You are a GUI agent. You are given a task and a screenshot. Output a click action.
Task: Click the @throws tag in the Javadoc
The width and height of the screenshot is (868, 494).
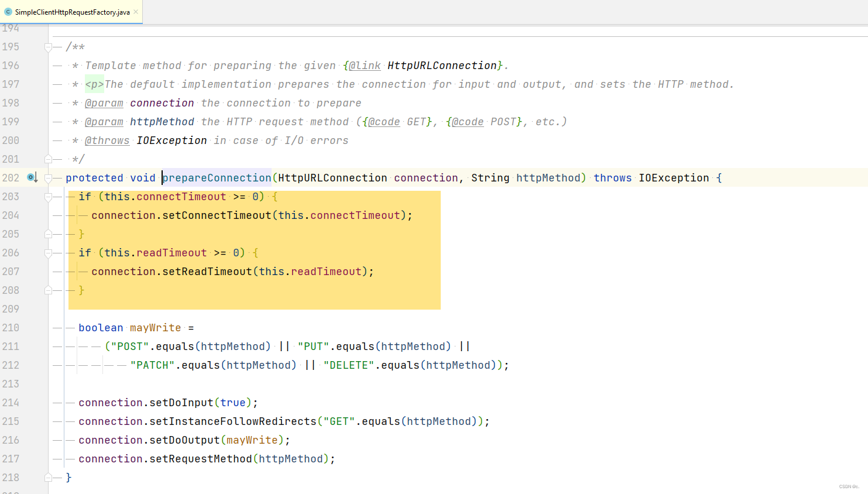click(107, 140)
